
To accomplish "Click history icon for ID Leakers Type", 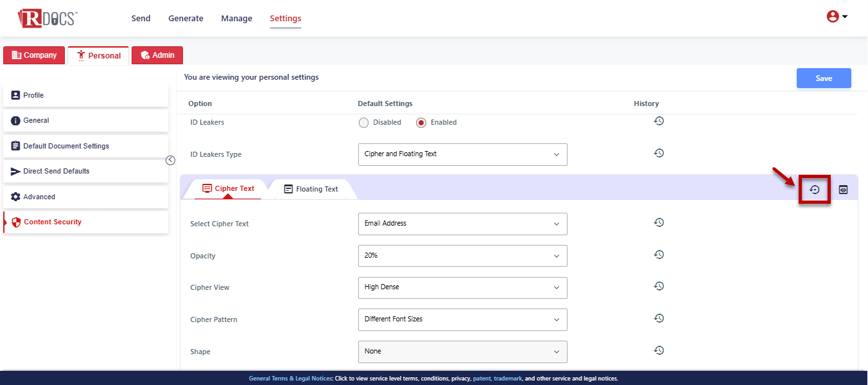I will coord(659,153).
